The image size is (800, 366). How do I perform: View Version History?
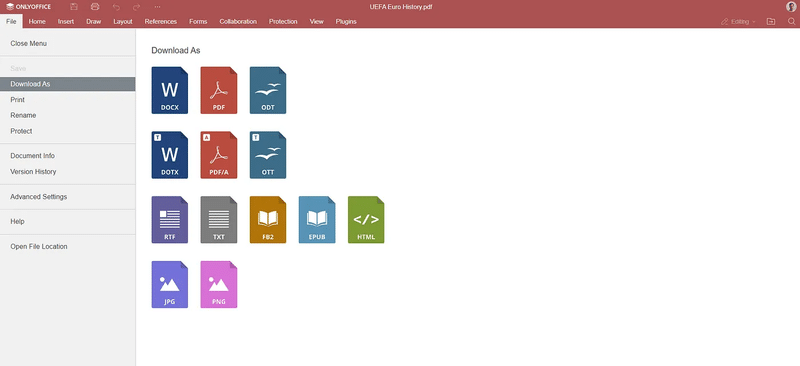(x=67, y=172)
